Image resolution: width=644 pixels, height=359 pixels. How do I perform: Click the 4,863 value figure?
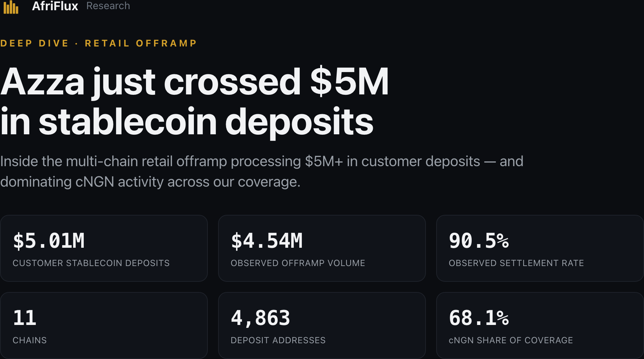point(261,318)
